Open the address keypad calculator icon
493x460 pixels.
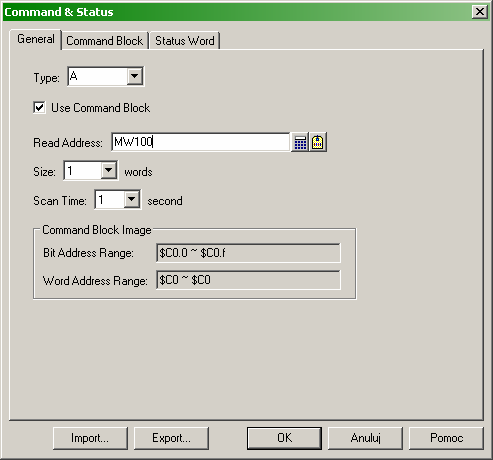pos(300,143)
